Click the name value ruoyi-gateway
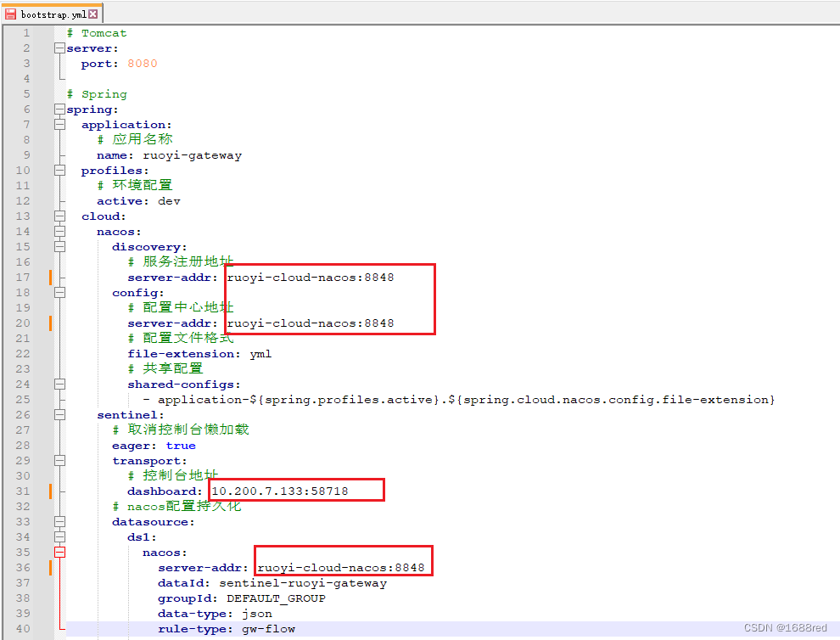 [x=193, y=155]
